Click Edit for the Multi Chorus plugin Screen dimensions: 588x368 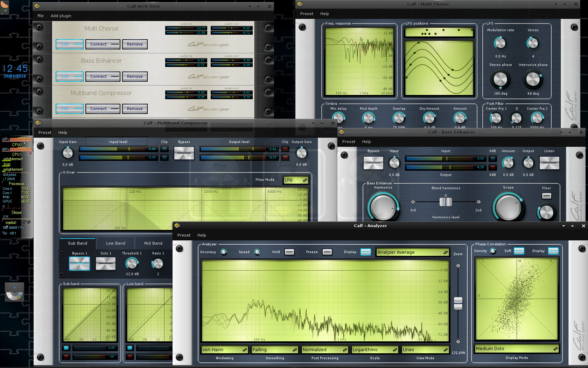(x=70, y=44)
